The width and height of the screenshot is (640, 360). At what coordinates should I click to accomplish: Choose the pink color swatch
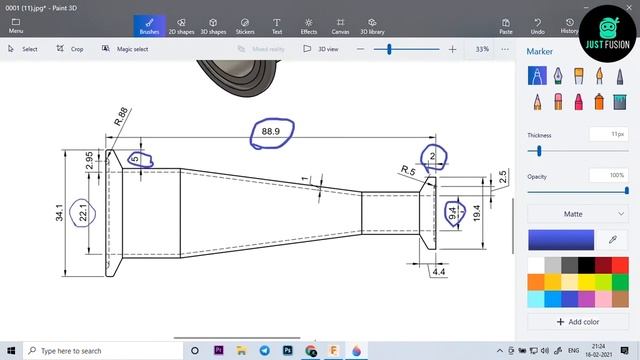pos(603,299)
